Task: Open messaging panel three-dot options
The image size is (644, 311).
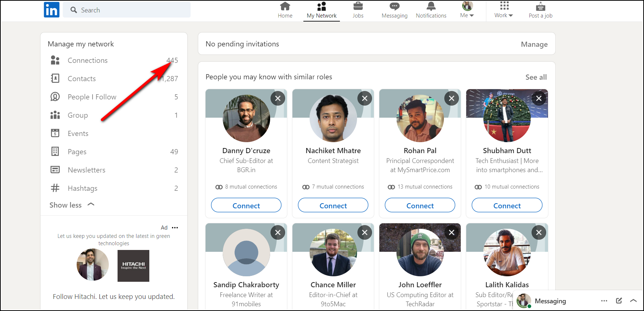Action: [604, 301]
